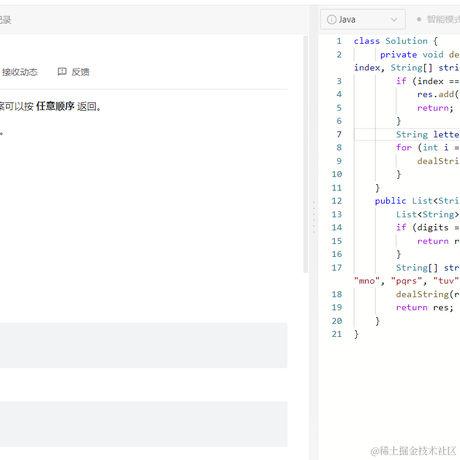Click 'private void' on line 2

[x=412, y=55]
